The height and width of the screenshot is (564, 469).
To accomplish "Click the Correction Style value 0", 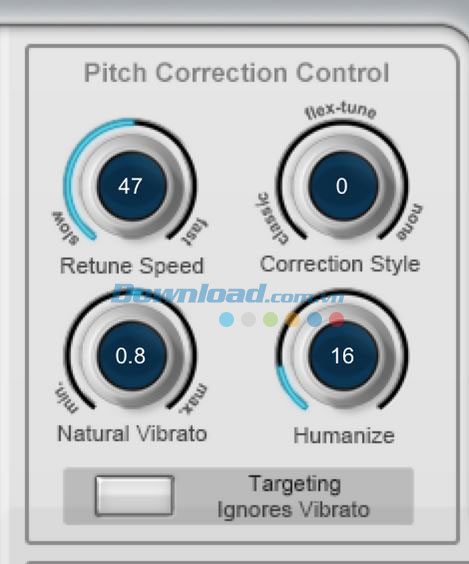I will 342,186.
